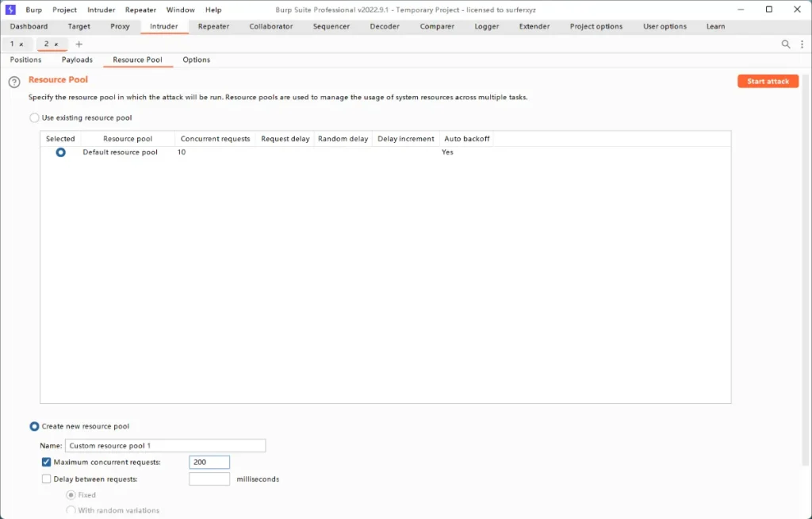This screenshot has width=812, height=519.
Task: Click the Resource Pool help question-mark icon
Action: [14, 83]
